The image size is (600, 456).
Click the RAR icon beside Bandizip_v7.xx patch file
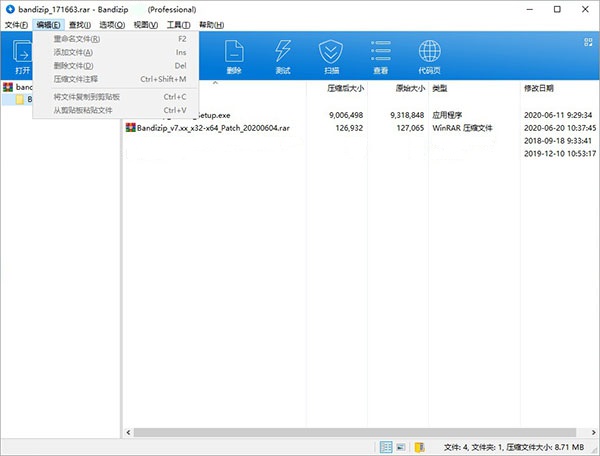tap(130, 128)
